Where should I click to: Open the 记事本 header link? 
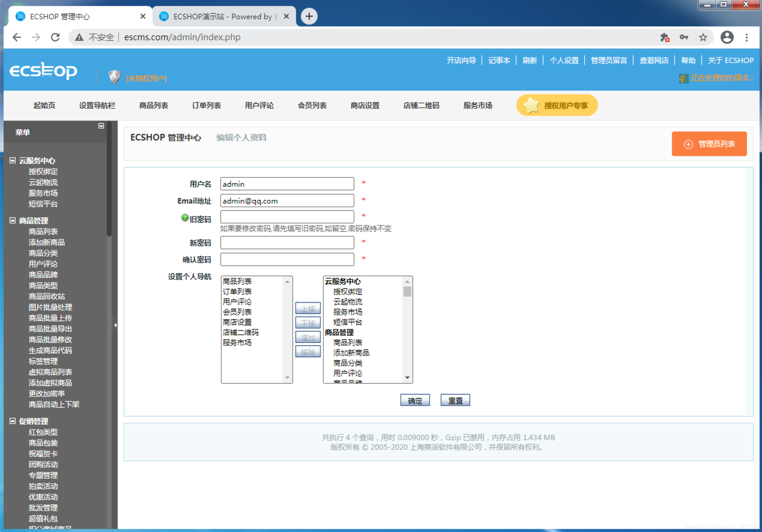coord(499,60)
